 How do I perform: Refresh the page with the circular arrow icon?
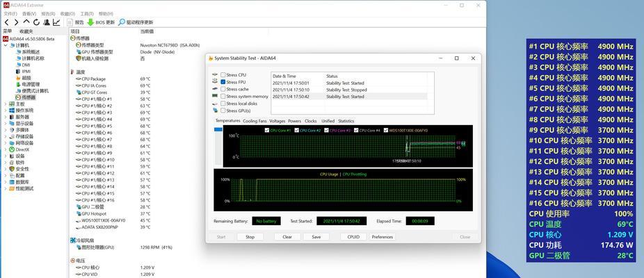coord(37,22)
